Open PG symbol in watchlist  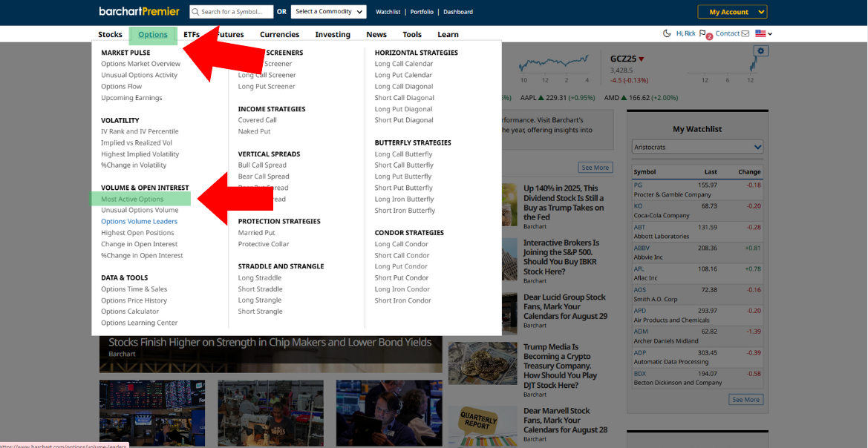638,185
